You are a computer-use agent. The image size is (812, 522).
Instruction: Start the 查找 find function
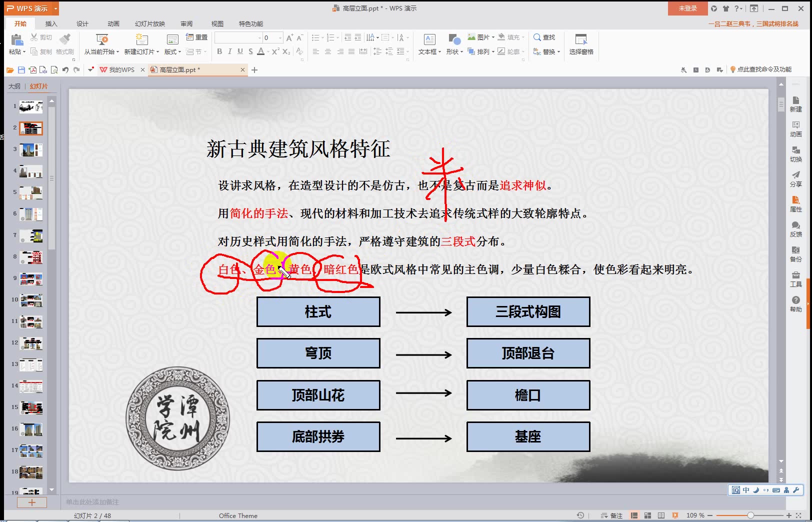(545, 37)
